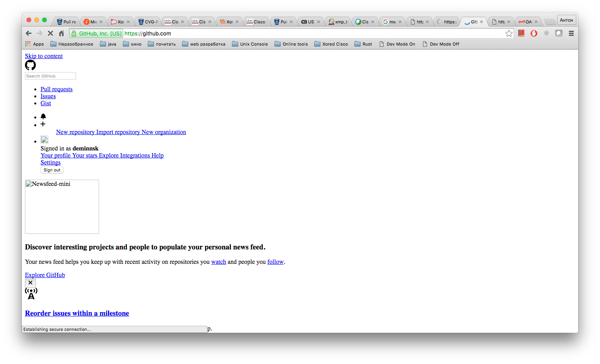Screen dimensions: 600x364
Task: Click the red Opera-style extension icon
Action: (x=534, y=34)
